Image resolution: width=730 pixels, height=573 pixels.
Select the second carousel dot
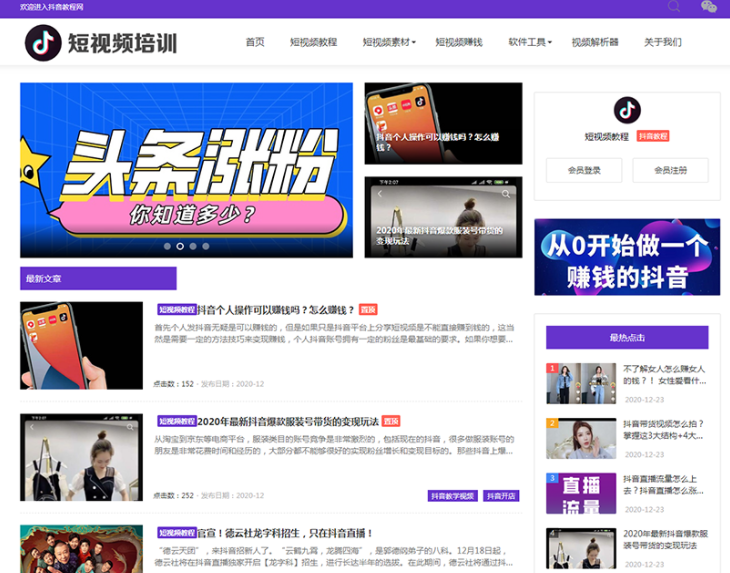(180, 246)
